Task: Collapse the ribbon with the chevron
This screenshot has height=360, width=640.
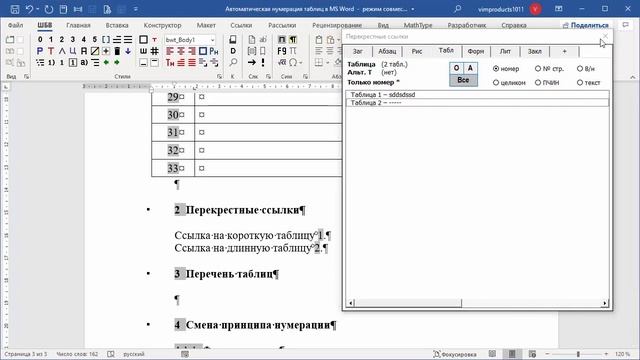Action: coord(633,77)
